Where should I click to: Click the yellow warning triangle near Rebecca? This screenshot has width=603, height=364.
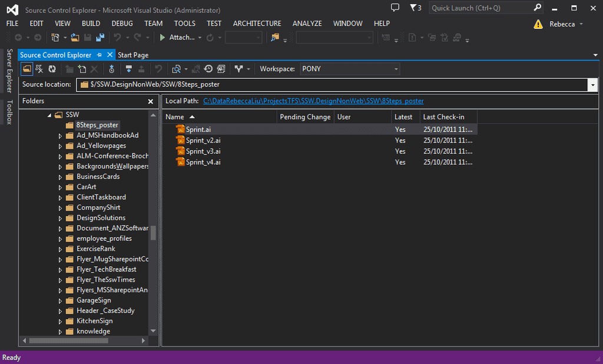[x=538, y=24]
